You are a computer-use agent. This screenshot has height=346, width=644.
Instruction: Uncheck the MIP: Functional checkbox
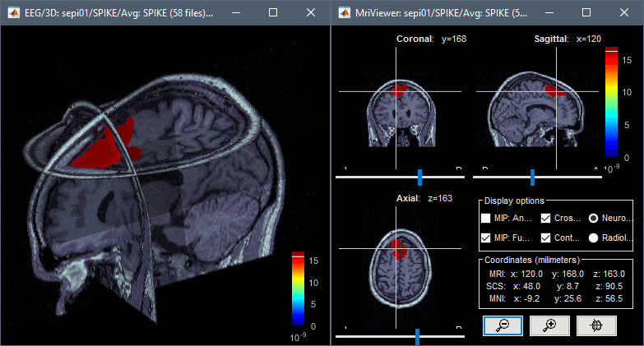click(x=487, y=238)
